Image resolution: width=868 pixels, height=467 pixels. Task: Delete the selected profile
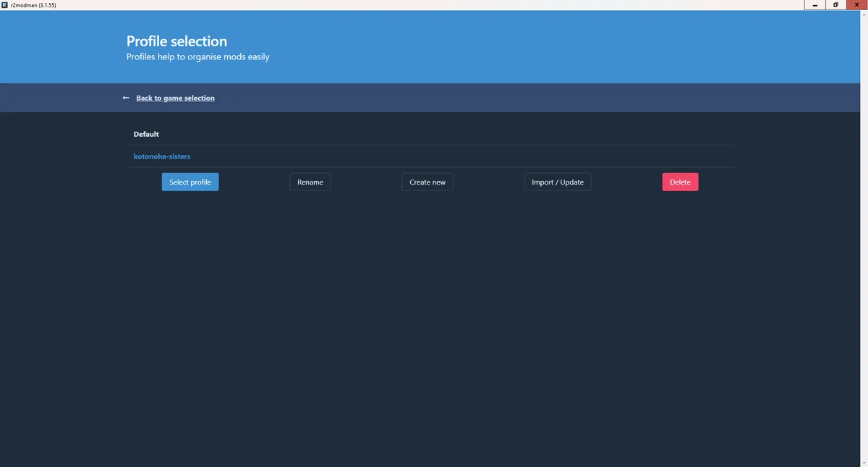click(680, 182)
